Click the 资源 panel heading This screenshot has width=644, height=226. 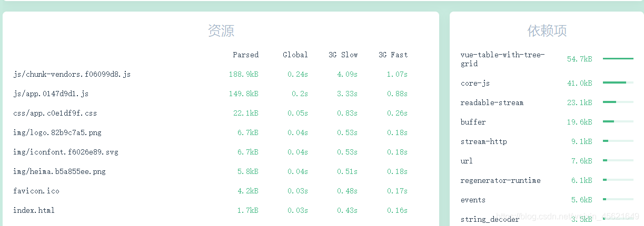point(221,31)
